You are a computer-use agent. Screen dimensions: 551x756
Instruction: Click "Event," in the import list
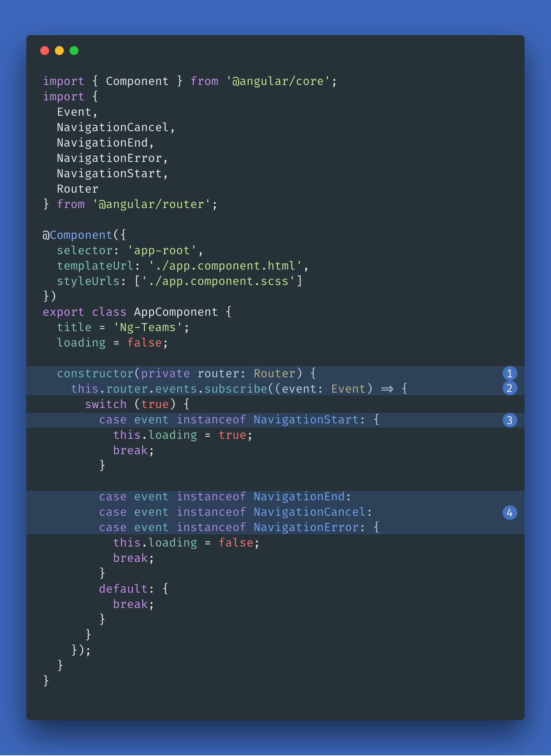[77, 112]
